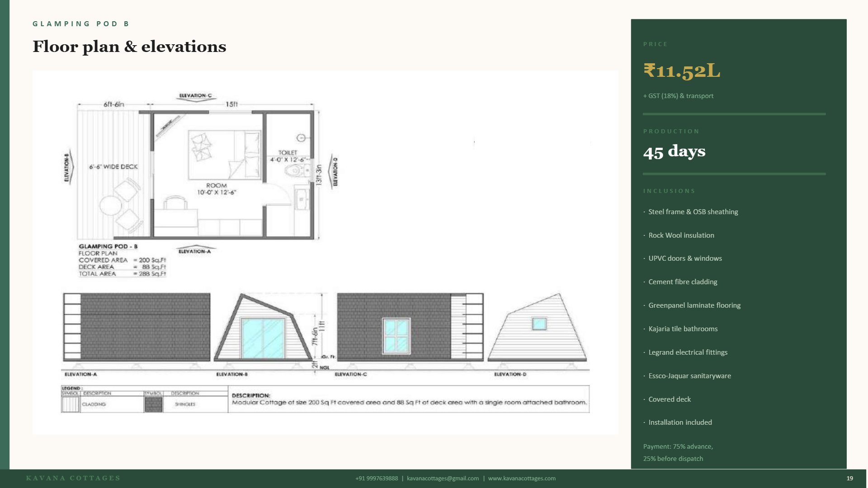Click the 'Floor plan & elevations' heading
868x488 pixels.
(x=129, y=47)
